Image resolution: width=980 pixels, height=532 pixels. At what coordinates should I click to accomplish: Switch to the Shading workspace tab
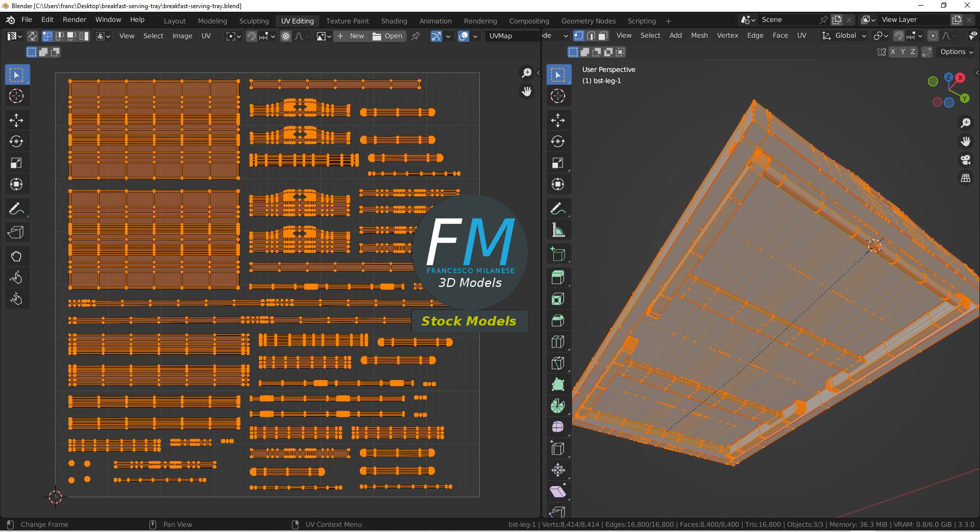pos(394,21)
